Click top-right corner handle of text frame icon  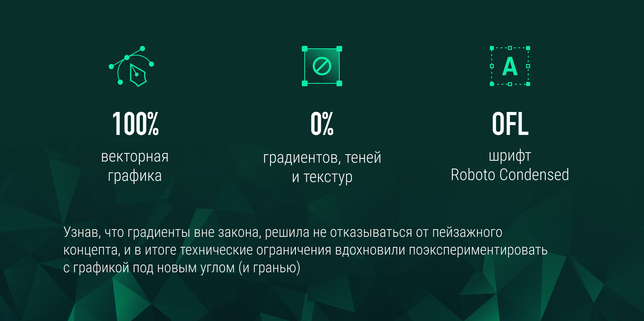(528, 48)
